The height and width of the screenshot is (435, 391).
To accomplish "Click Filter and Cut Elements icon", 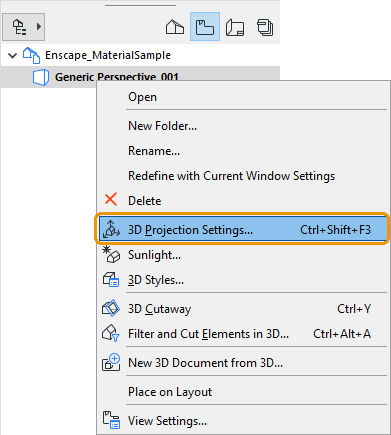I will 111,333.
